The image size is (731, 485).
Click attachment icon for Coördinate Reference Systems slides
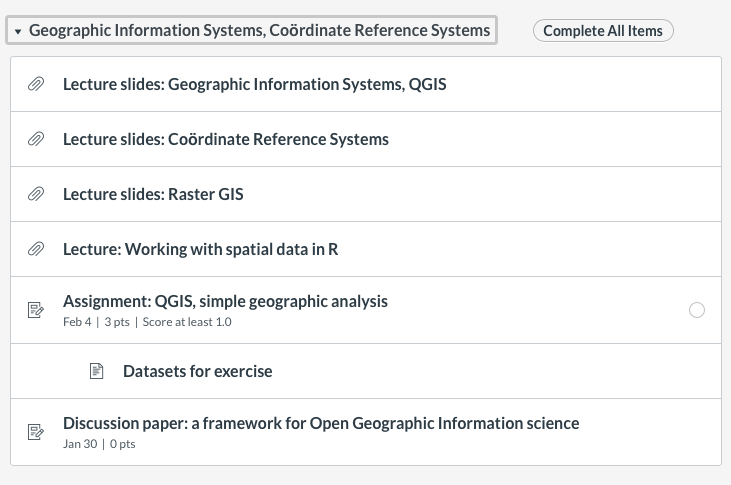[35, 140]
